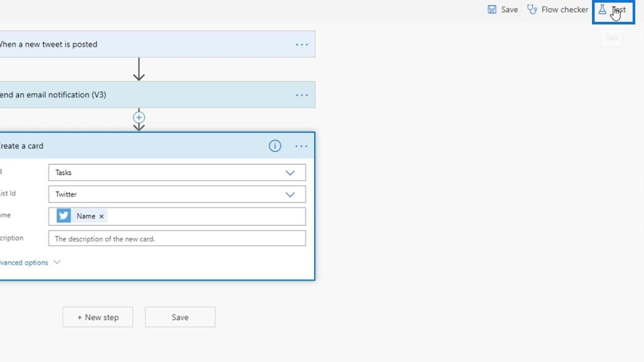
Task: Remove the Name dynamic content token
Action: click(101, 216)
